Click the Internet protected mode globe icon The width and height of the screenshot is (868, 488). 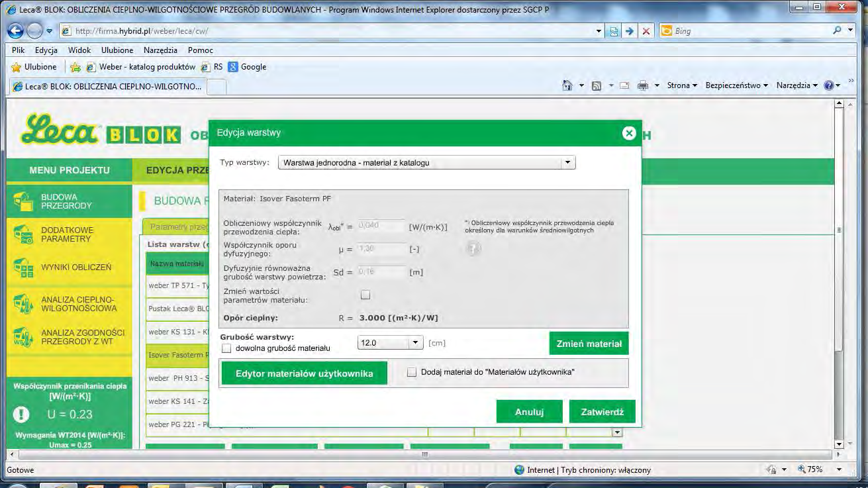[520, 469]
